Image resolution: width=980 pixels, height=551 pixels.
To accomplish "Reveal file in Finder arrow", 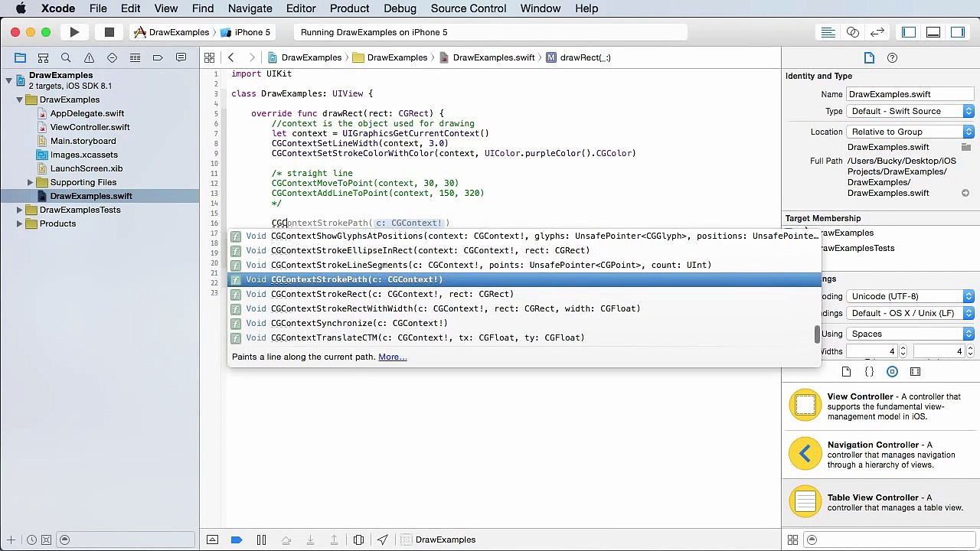I will pos(965,193).
